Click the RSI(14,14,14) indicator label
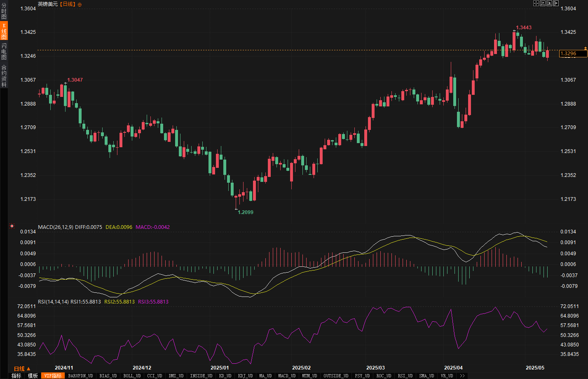Image resolution: width=588 pixels, height=379 pixels. point(54,302)
